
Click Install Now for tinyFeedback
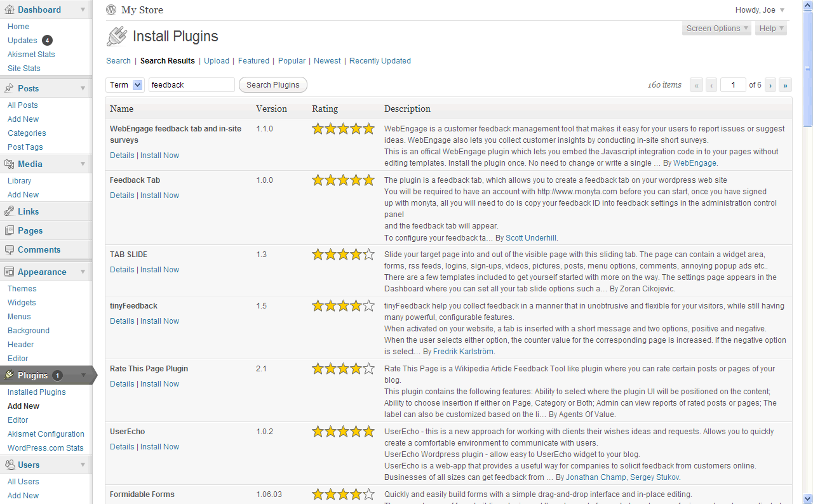(x=159, y=321)
